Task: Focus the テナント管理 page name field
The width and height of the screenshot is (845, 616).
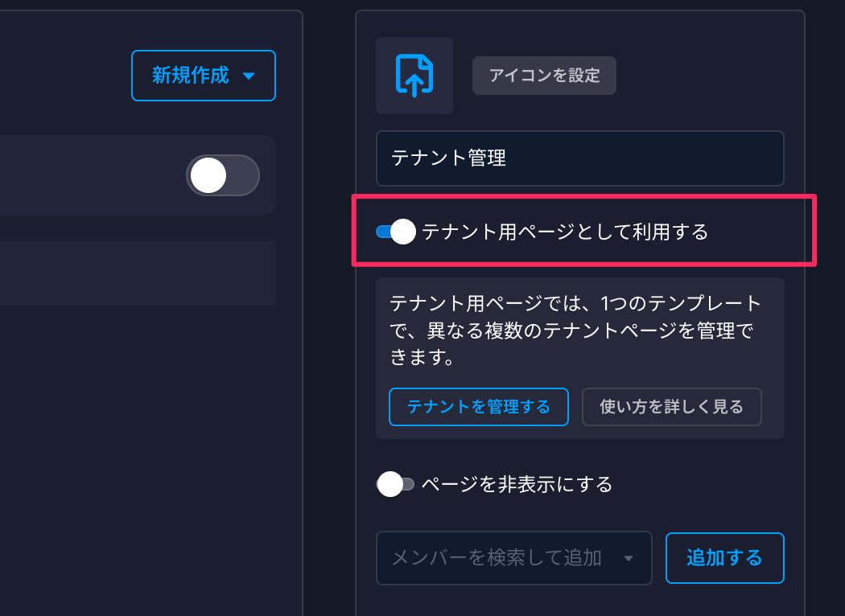Action: point(580,158)
